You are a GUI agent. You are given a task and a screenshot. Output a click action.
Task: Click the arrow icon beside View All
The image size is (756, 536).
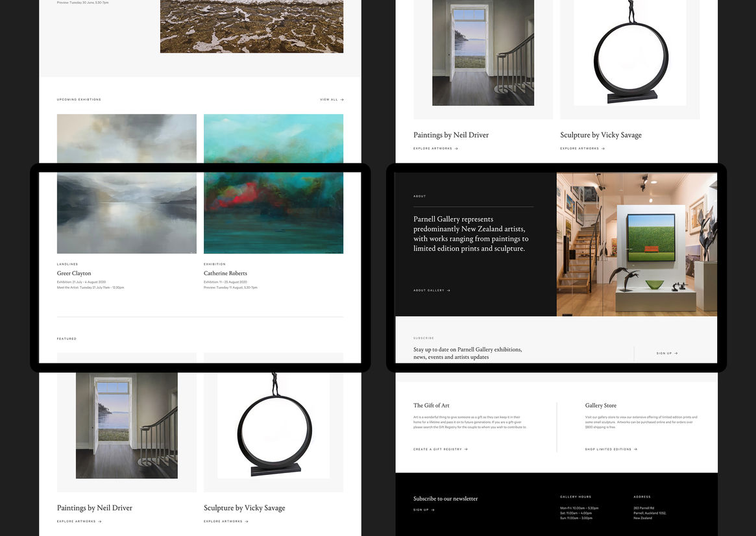(x=342, y=100)
